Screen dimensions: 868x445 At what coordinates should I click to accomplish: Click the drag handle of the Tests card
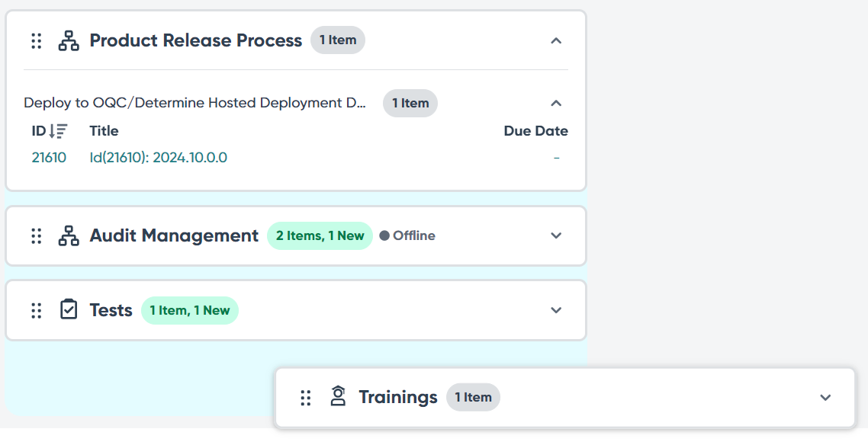(x=35, y=310)
